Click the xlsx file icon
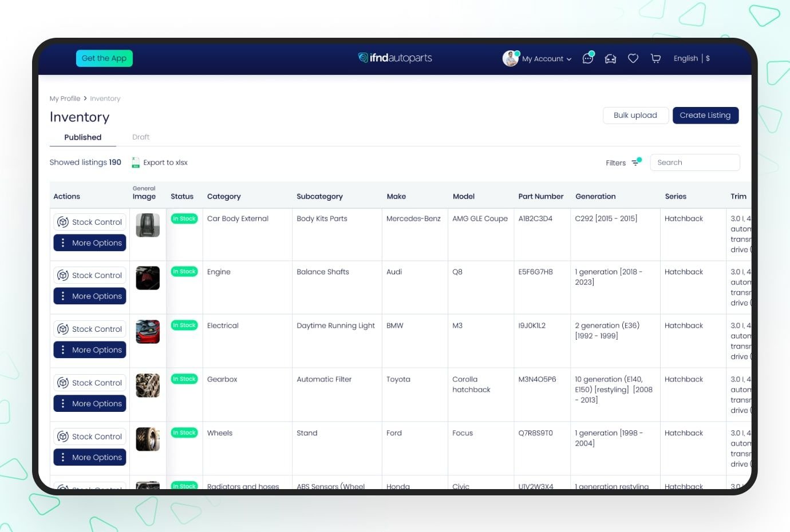Screen dimensions: 790x532 (x=136, y=162)
